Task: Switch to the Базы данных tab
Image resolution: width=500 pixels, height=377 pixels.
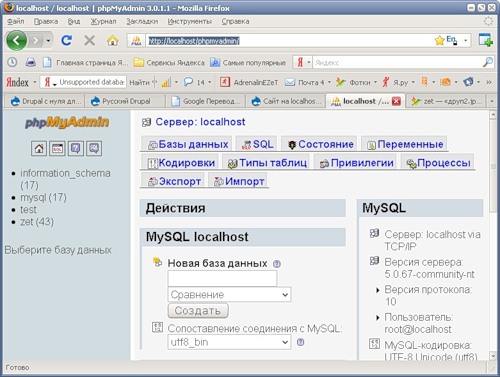Action: point(188,144)
